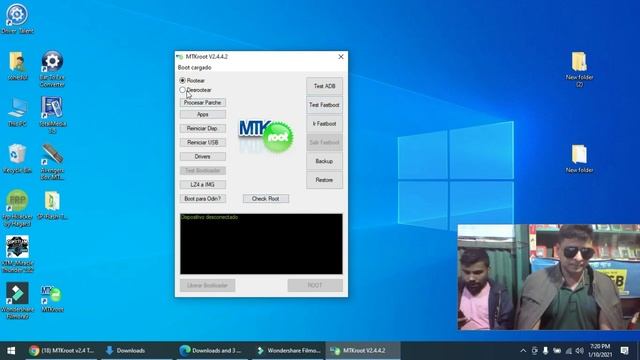The height and width of the screenshot is (360, 640).
Task: Click the network tray icon
Action: pyautogui.click(x=568, y=351)
